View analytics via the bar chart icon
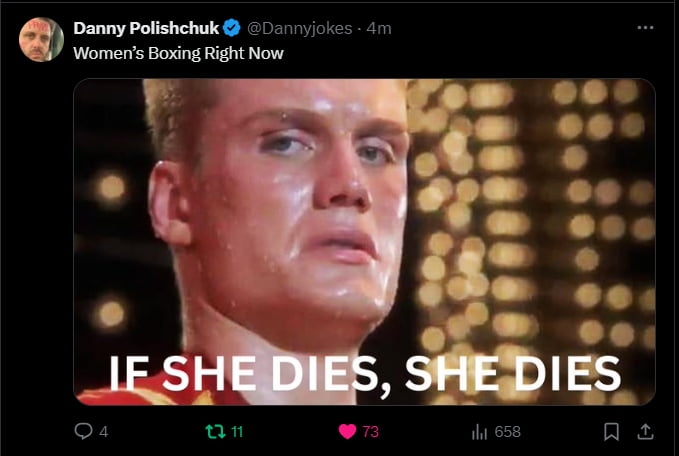Screen dimensions: 679x456 tap(479, 432)
